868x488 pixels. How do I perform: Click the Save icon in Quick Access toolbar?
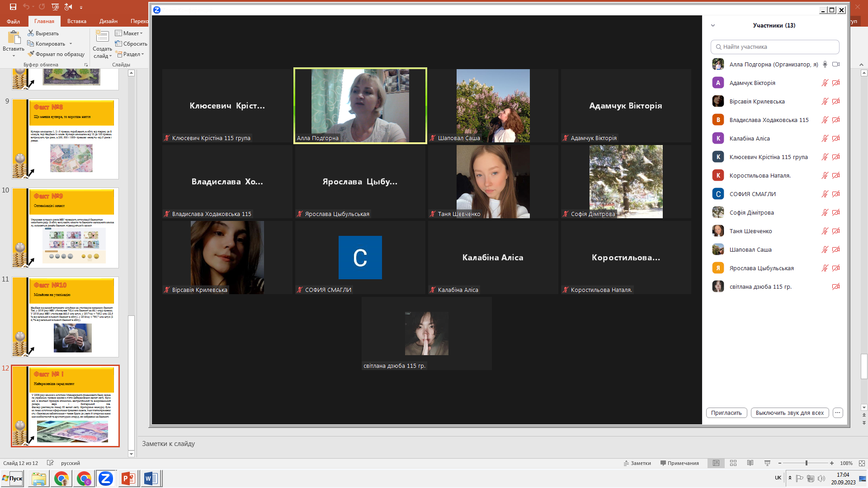(13, 7)
